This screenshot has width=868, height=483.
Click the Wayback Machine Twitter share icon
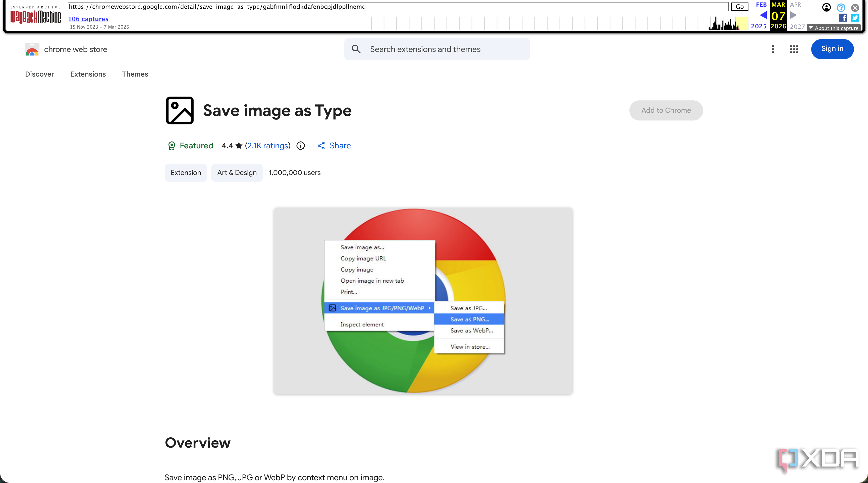pyautogui.click(x=855, y=18)
